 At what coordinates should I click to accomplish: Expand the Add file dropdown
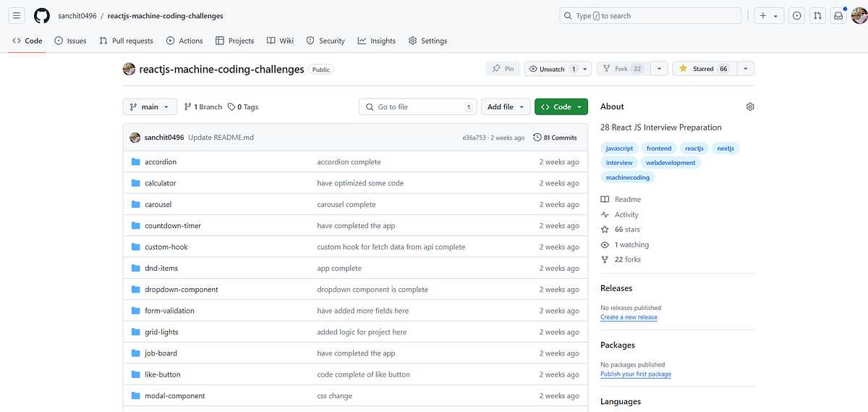pos(505,106)
